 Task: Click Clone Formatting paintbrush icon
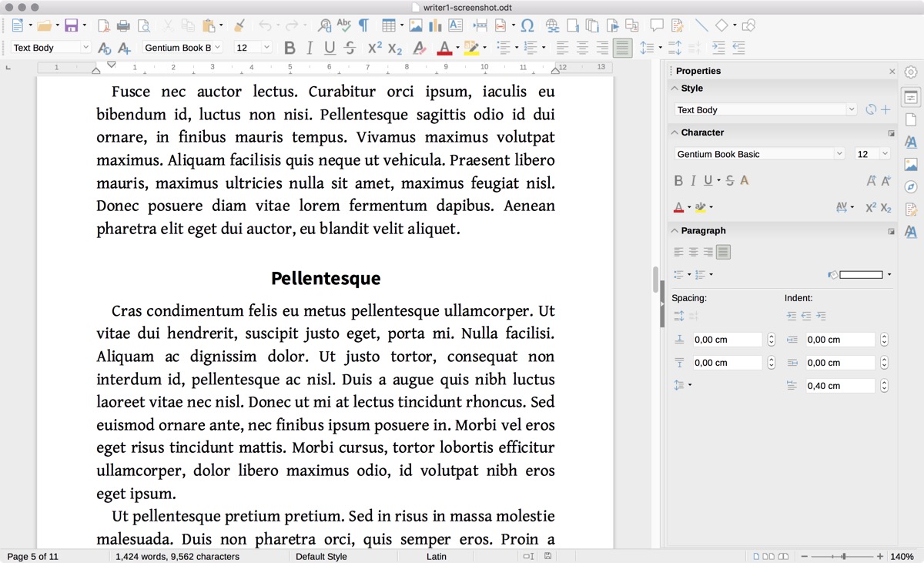pyautogui.click(x=239, y=25)
